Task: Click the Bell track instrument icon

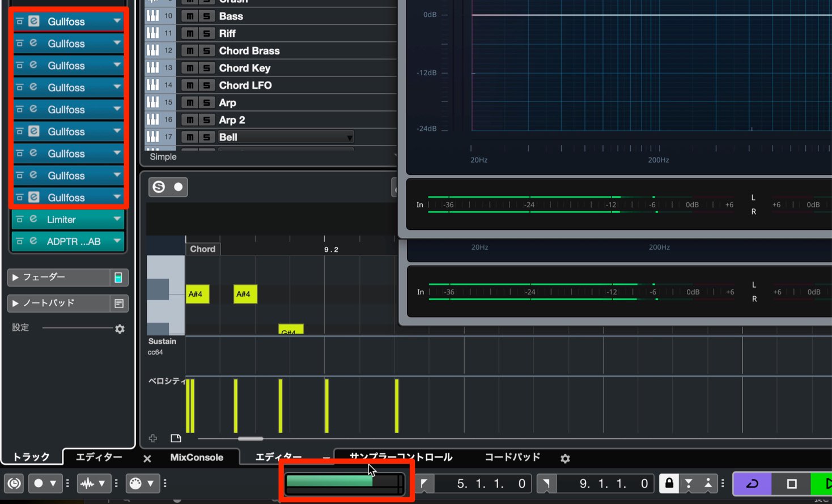Action: pyautogui.click(x=153, y=137)
